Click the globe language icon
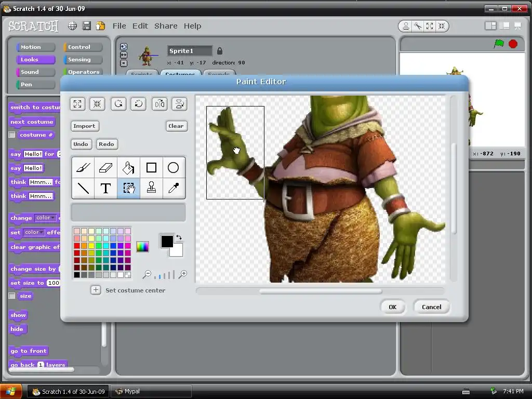The width and height of the screenshot is (532, 399). [72, 26]
